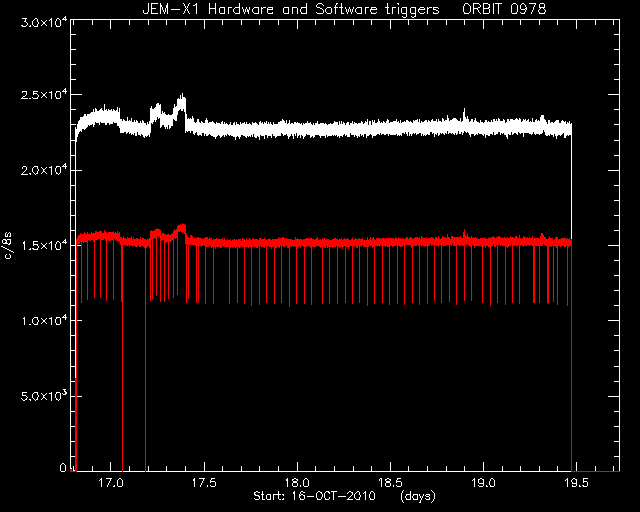The height and width of the screenshot is (512, 640).
Task: Click the 19.0 x-axis tick label
Action: tap(484, 483)
